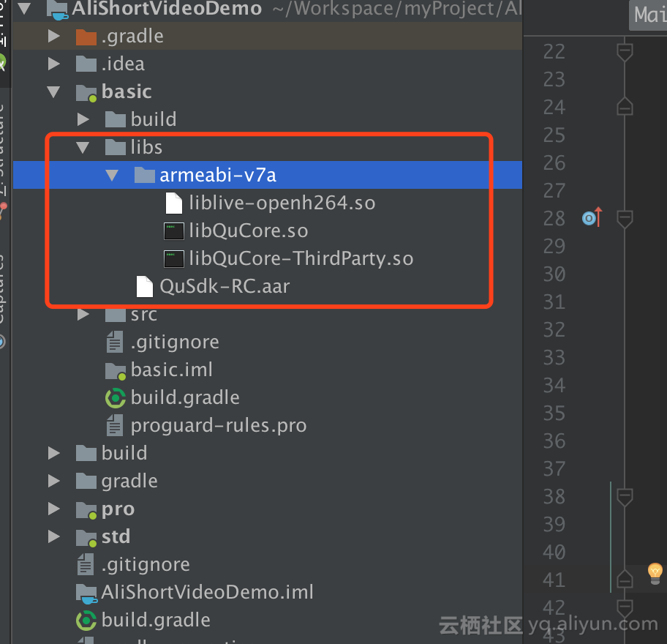
Task: Select basic.iml in the tree
Action: click(172, 370)
